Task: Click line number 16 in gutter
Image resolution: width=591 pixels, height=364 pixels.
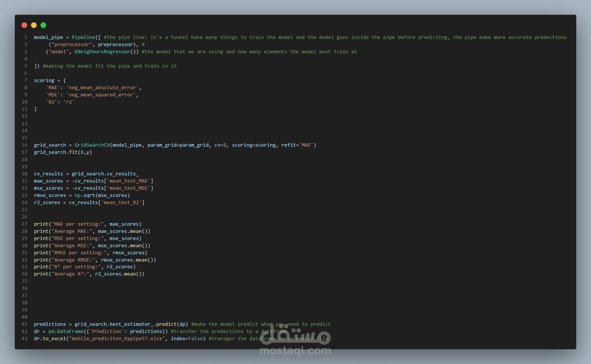Action: pos(25,145)
